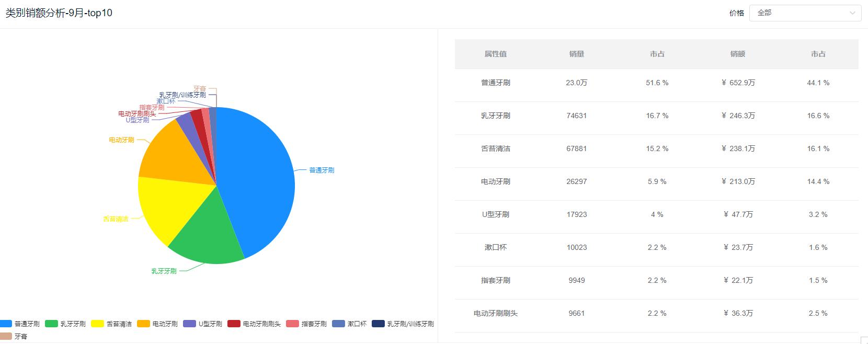The image size is (868, 344).
Task: Select the 舌苔清洁 table row name
Action: click(496, 148)
